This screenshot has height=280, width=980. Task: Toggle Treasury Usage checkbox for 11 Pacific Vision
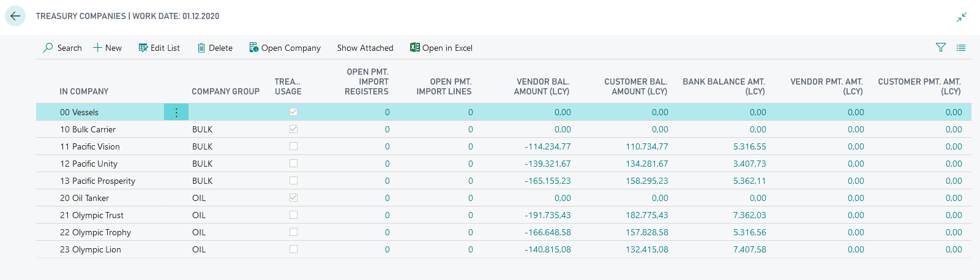pyautogui.click(x=293, y=146)
